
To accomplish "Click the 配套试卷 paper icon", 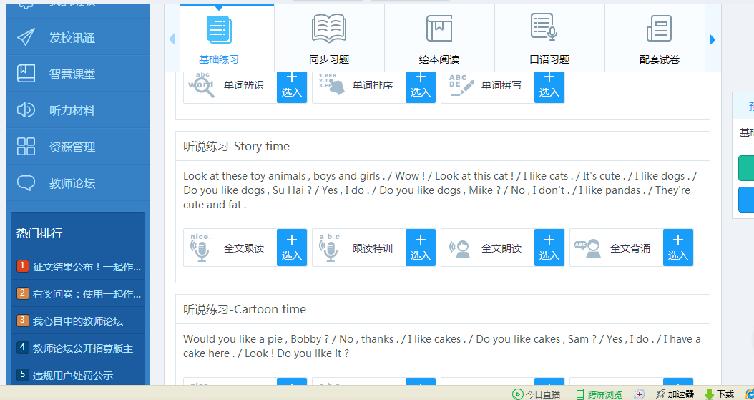I will (x=658, y=28).
